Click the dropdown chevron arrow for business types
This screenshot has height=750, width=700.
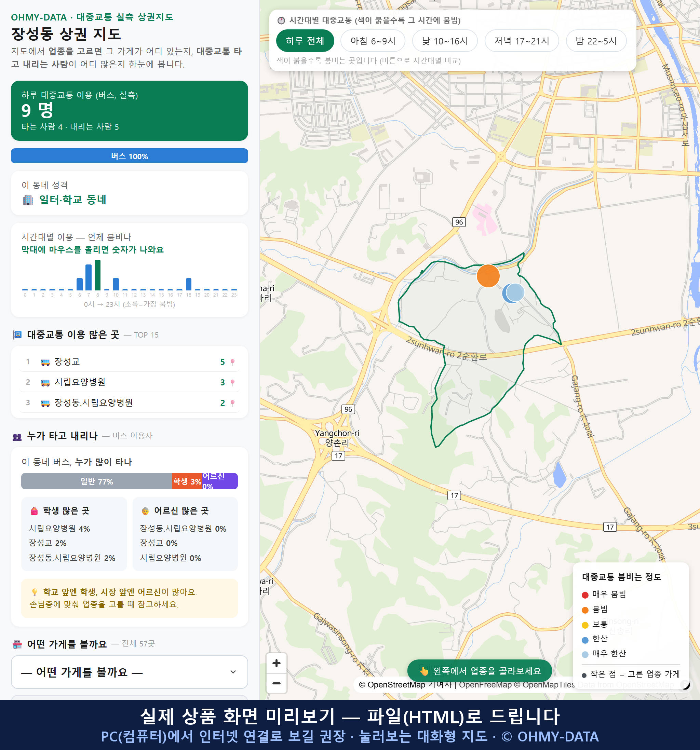pos(233,671)
